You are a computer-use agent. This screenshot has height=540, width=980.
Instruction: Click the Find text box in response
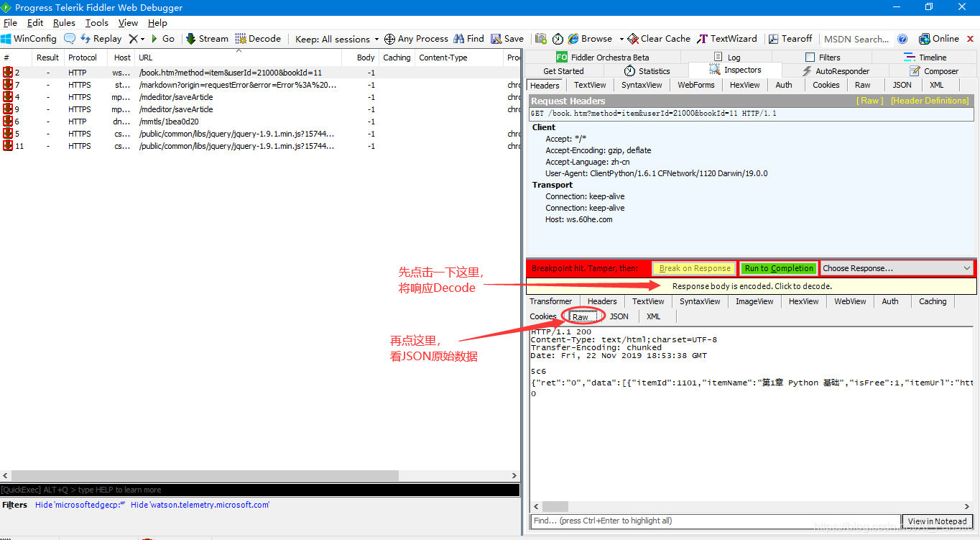[715, 521]
